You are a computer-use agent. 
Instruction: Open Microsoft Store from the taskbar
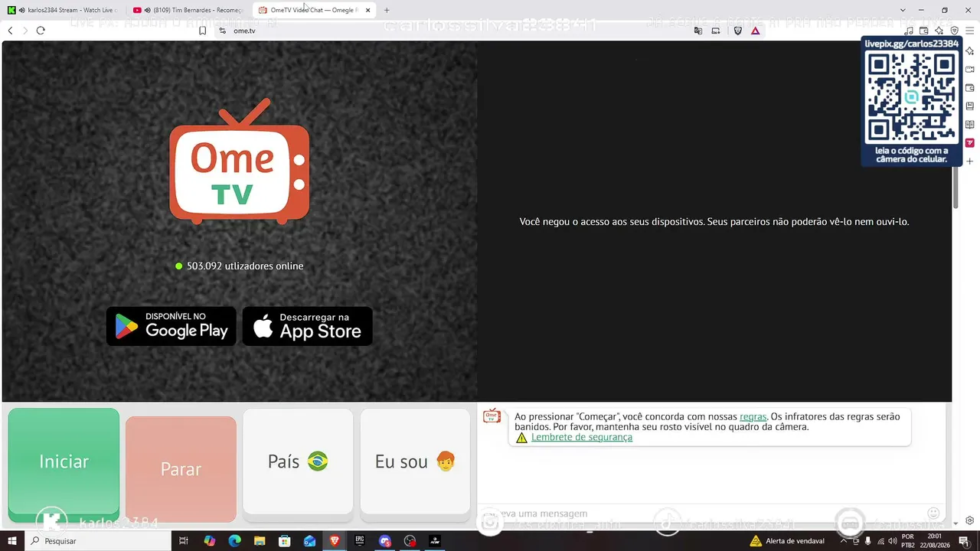point(285,541)
